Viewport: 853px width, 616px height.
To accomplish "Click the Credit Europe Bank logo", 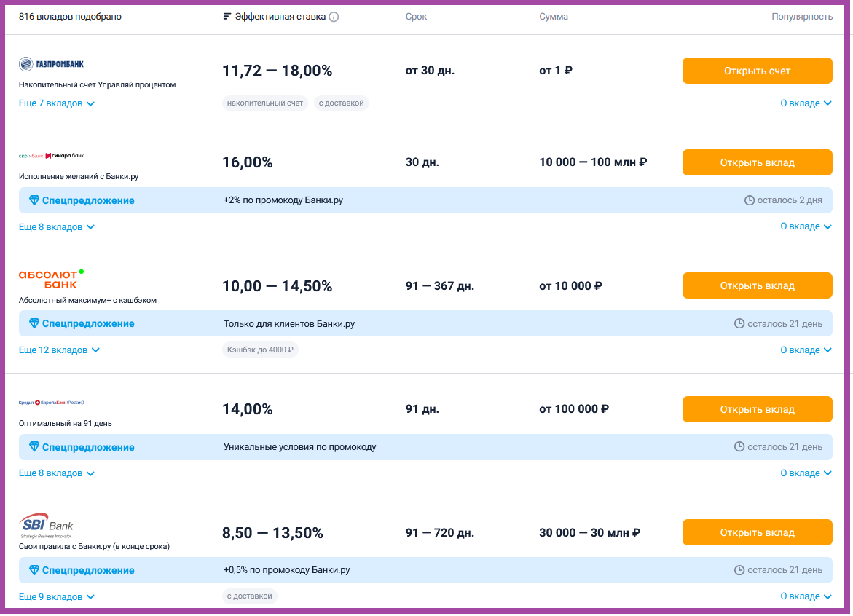I will pos(51,403).
